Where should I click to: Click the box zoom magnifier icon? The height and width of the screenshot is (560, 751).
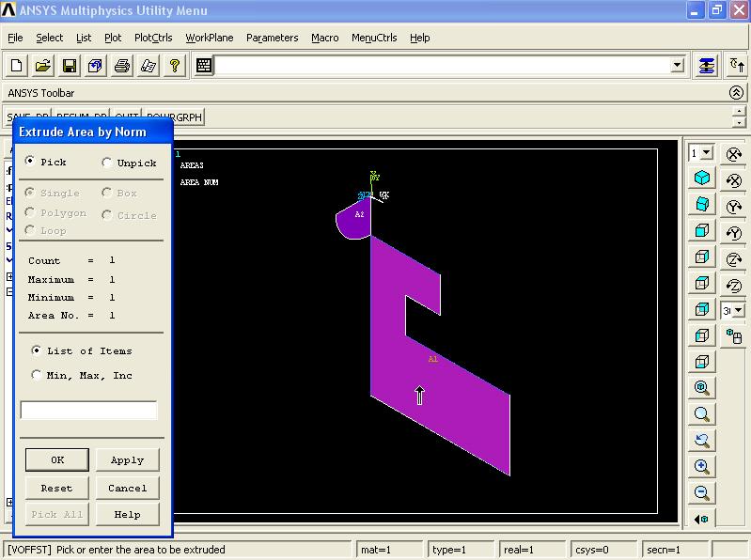click(702, 414)
